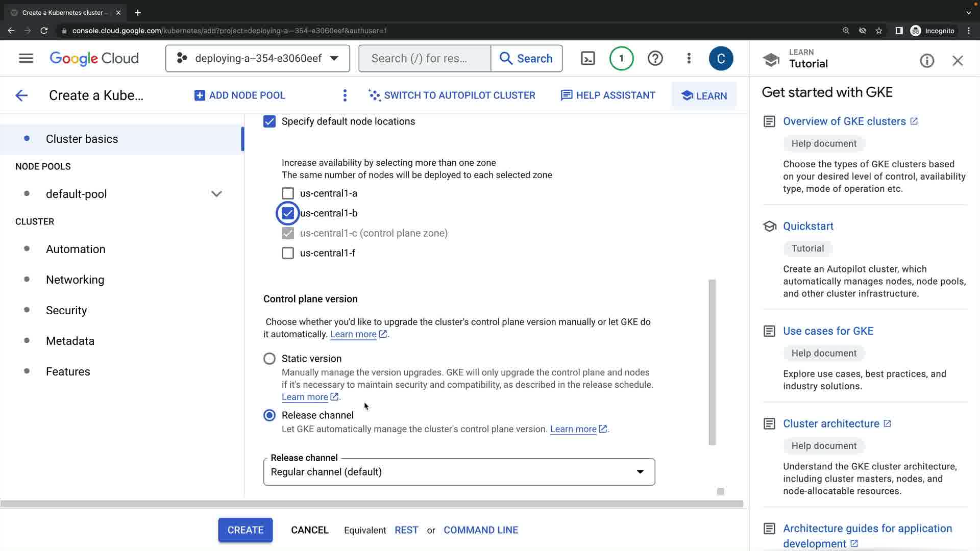This screenshot has width=980, height=551.
Task: Open the Security section in the sidebar
Action: (x=66, y=310)
